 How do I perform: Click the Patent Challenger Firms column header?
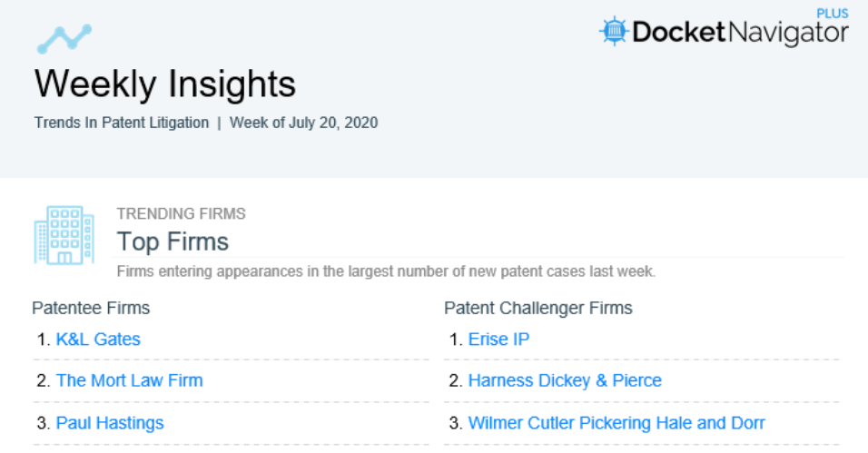pyautogui.click(x=538, y=308)
